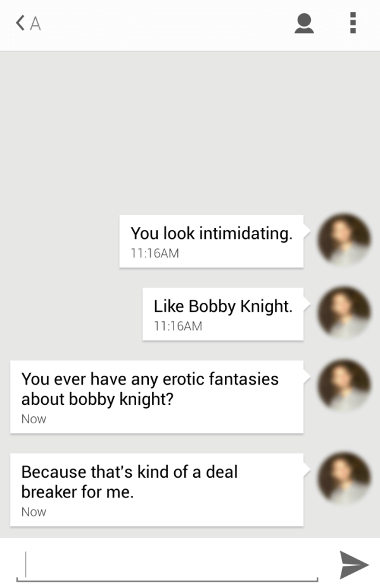Select the 'Like Bobby Knight.' message bubble

223,314
